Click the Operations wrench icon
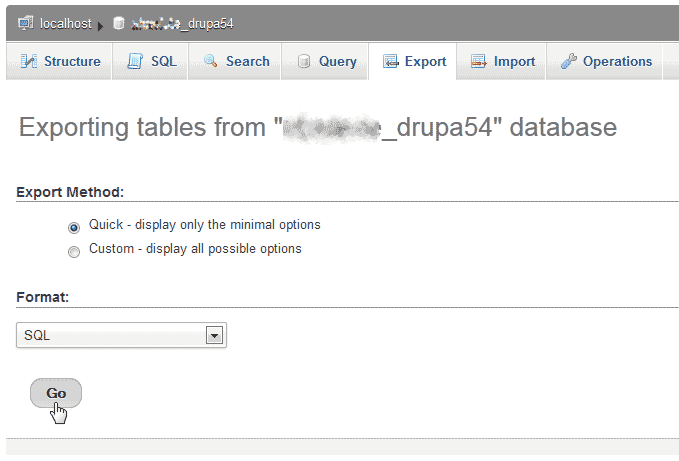Screen dimensions: 679x461 click(x=569, y=62)
